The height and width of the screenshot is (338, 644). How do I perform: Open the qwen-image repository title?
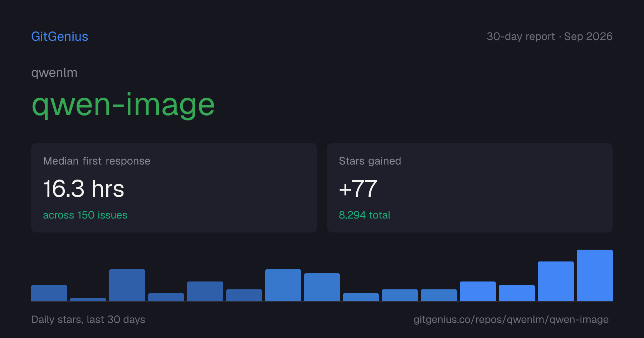[x=123, y=105]
